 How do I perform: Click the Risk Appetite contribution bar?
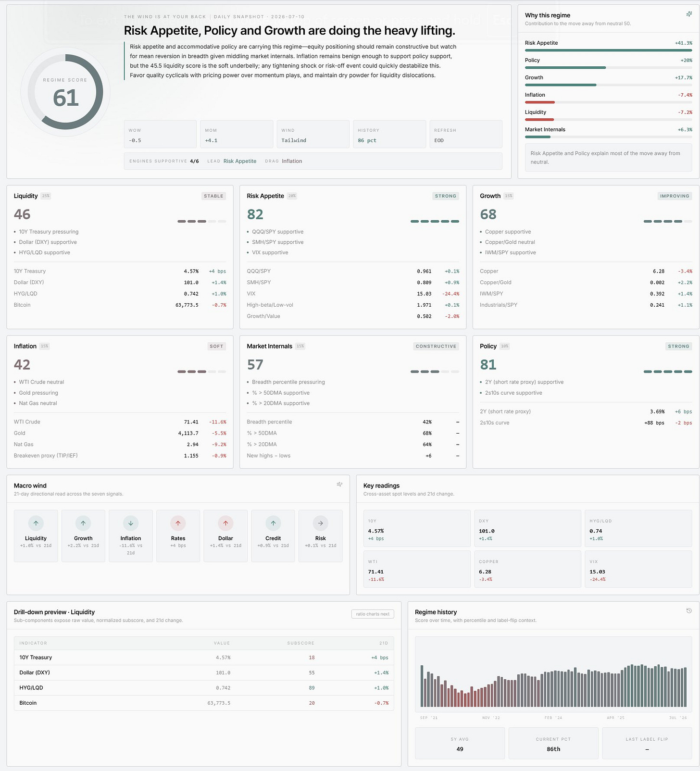pos(608,50)
